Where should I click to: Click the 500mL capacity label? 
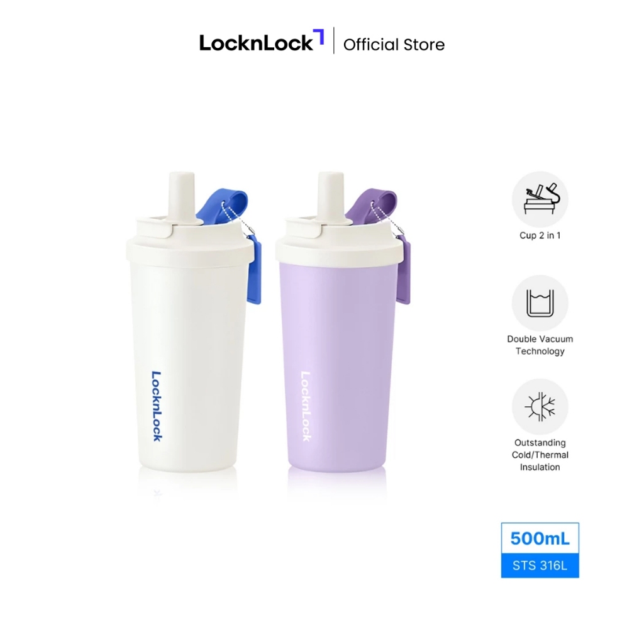pyautogui.click(x=540, y=538)
